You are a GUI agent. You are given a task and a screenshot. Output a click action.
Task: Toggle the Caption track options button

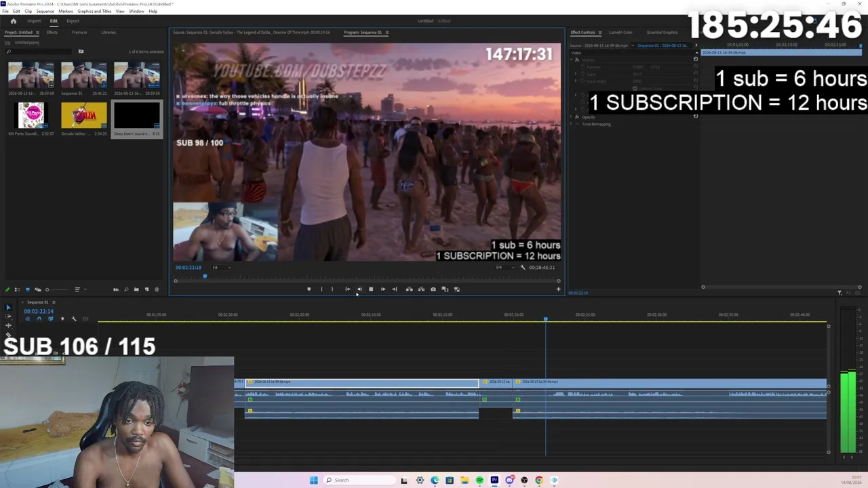85,319
